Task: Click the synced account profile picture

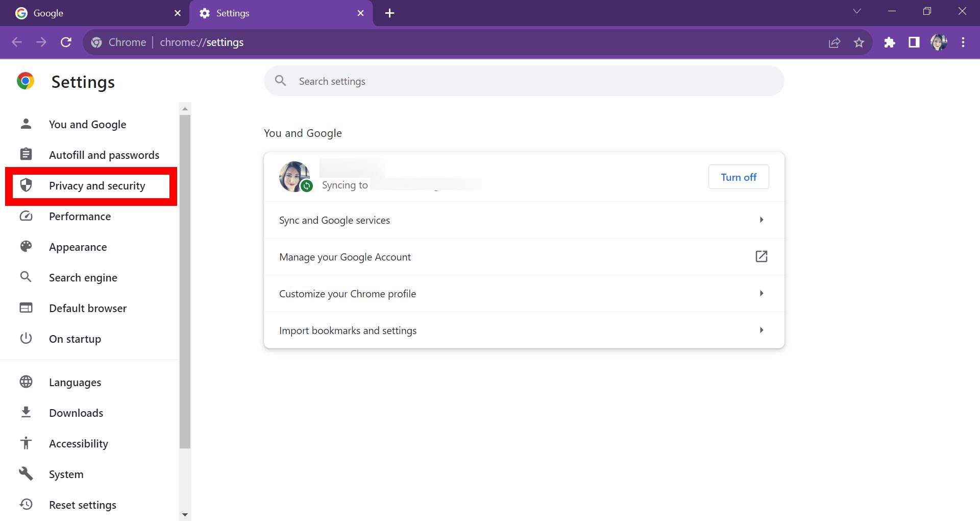Action: pyautogui.click(x=295, y=177)
